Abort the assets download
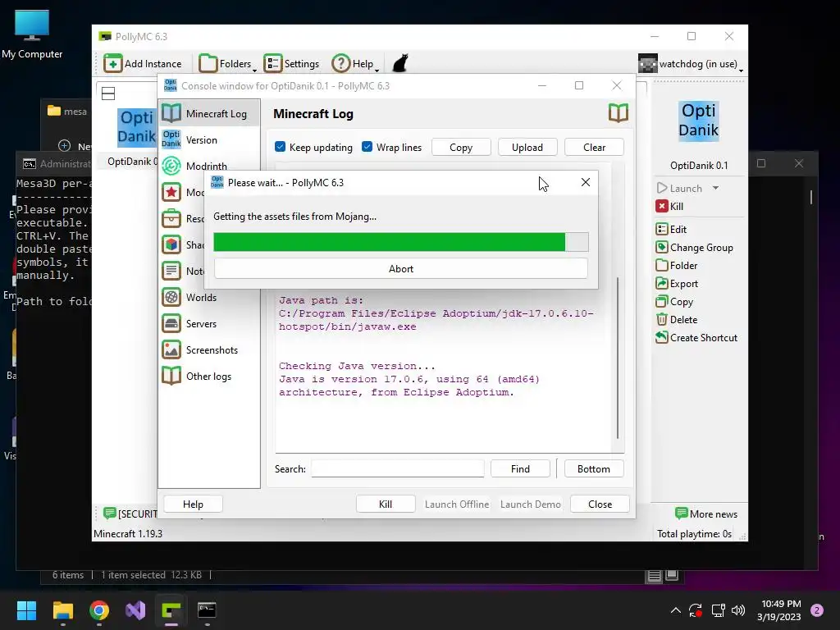The width and height of the screenshot is (840, 630). (x=400, y=269)
